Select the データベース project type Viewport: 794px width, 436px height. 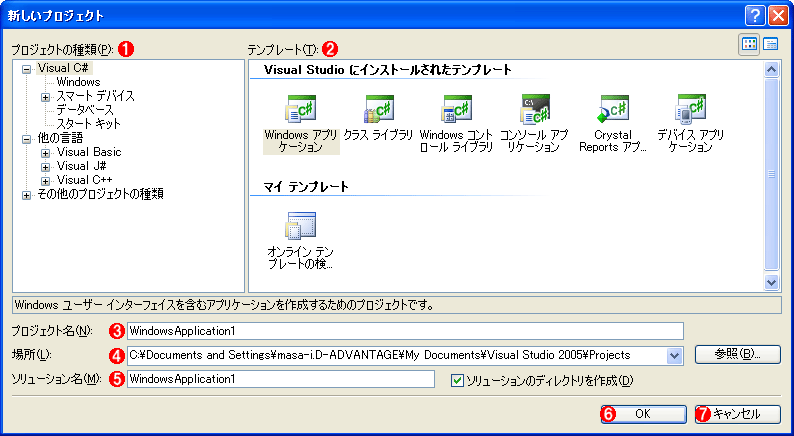pos(85,110)
